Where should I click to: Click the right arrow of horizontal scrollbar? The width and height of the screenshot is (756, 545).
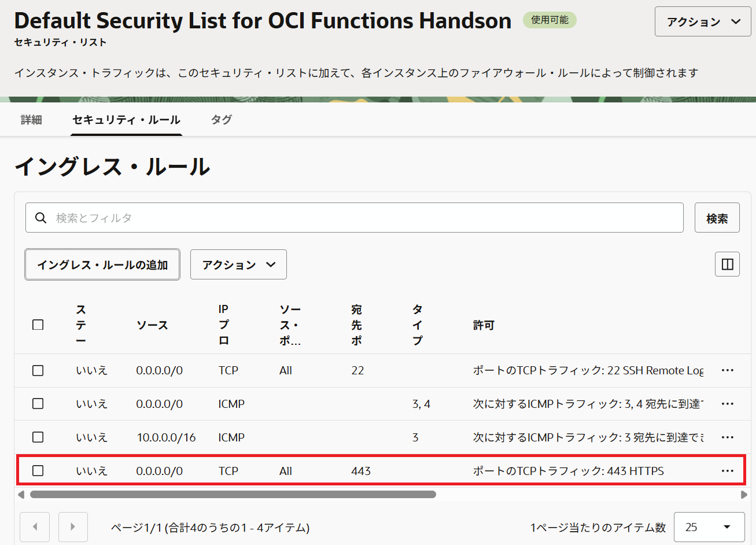coord(744,495)
